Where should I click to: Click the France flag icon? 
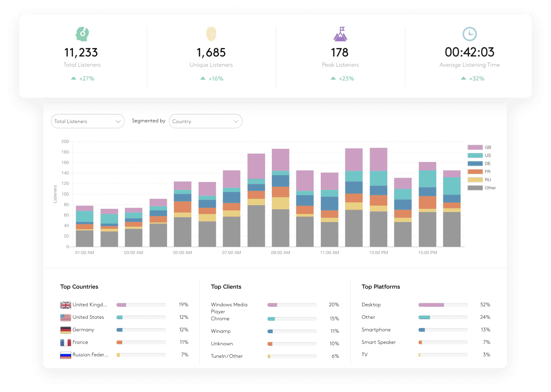click(x=65, y=342)
